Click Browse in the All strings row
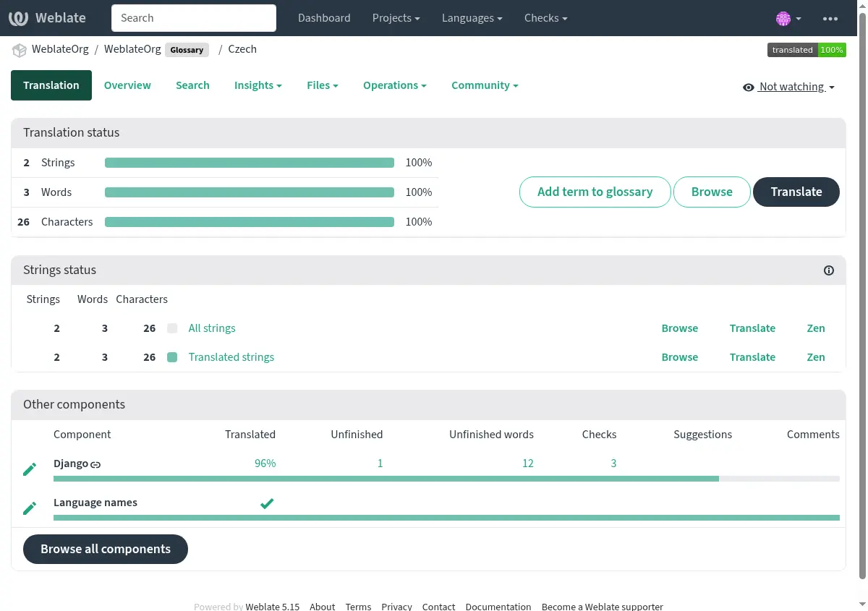Screen dimensions: 868x611 [x=680, y=328]
